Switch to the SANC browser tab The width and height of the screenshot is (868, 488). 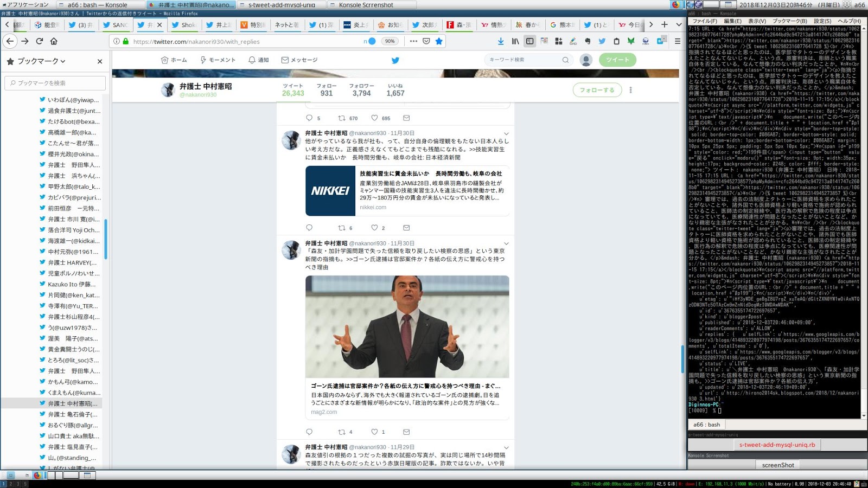pos(115,24)
